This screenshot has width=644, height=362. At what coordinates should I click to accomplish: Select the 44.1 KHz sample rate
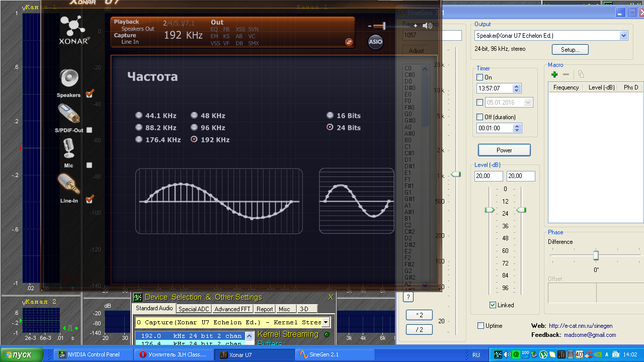[139, 115]
